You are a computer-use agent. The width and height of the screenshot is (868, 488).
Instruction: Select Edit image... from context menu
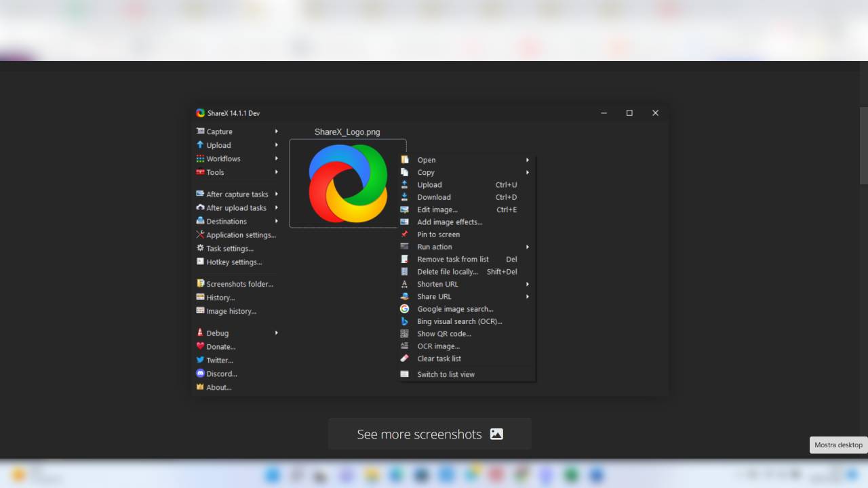437,209
